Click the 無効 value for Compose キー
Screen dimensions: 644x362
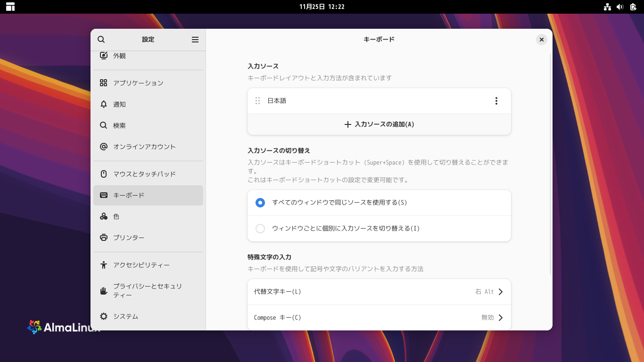tap(487, 318)
